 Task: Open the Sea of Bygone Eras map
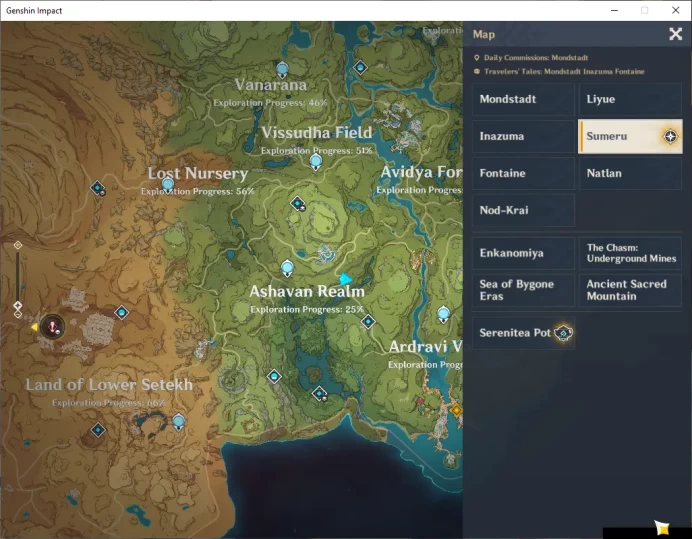[x=524, y=290]
